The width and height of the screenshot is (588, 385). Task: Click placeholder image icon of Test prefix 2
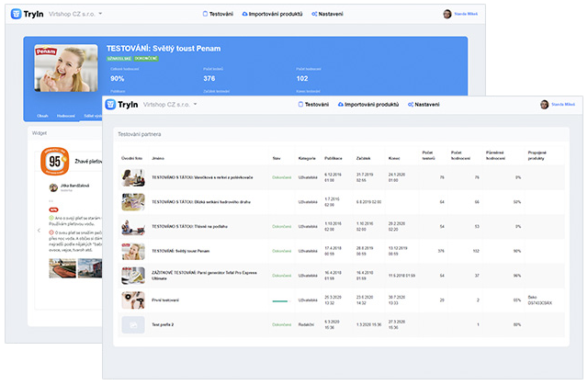[133, 324]
